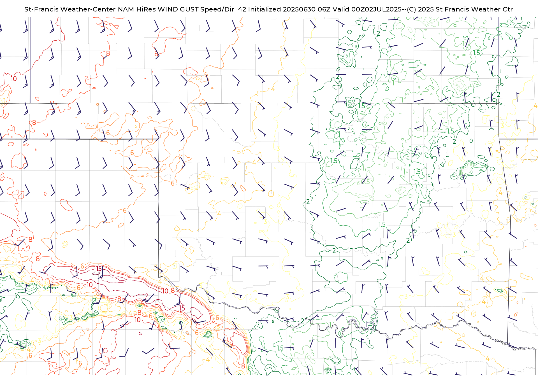Click the forecast hour '42' in title
This screenshot has height=392, width=538.
coord(242,9)
